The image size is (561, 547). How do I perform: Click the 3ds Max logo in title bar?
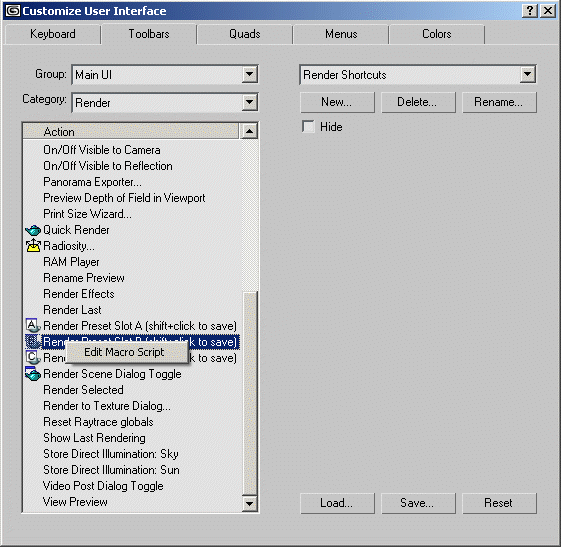pyautogui.click(x=13, y=11)
